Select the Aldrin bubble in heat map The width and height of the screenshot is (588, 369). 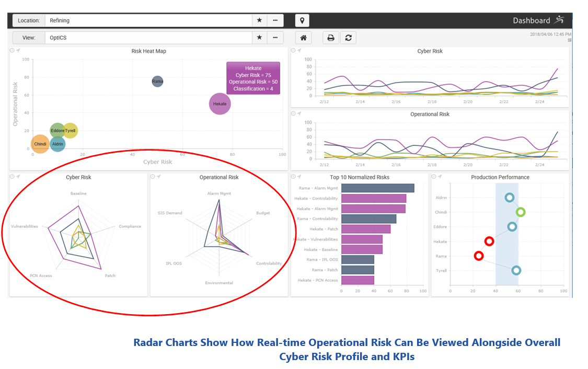[57, 144]
